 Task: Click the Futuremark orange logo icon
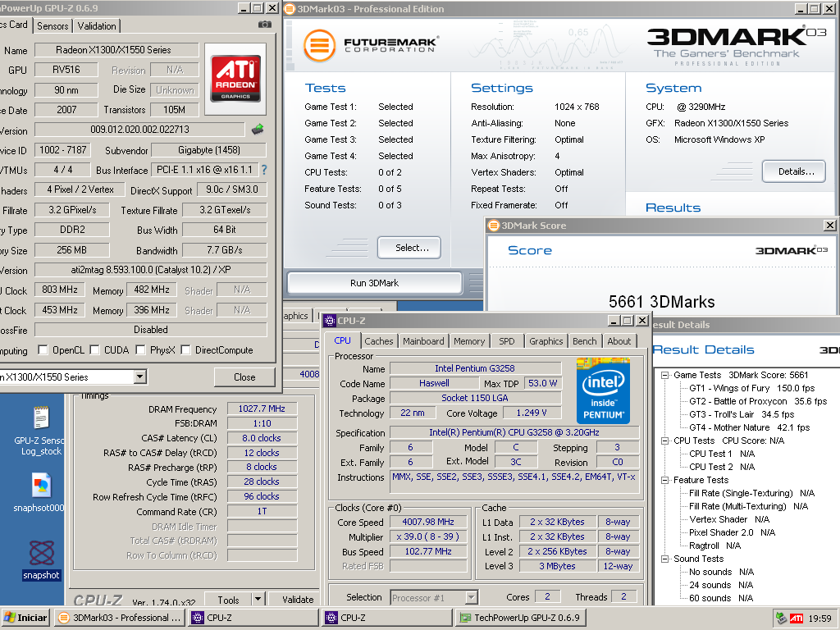319,45
